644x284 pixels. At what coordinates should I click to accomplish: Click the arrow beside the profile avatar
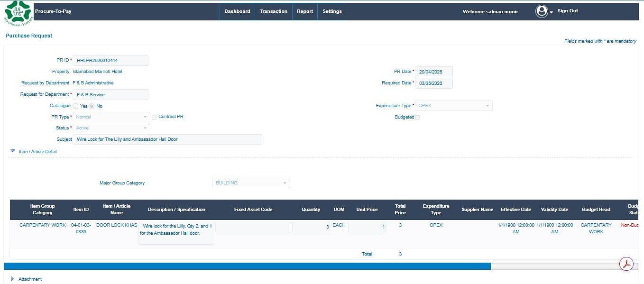pyautogui.click(x=552, y=12)
